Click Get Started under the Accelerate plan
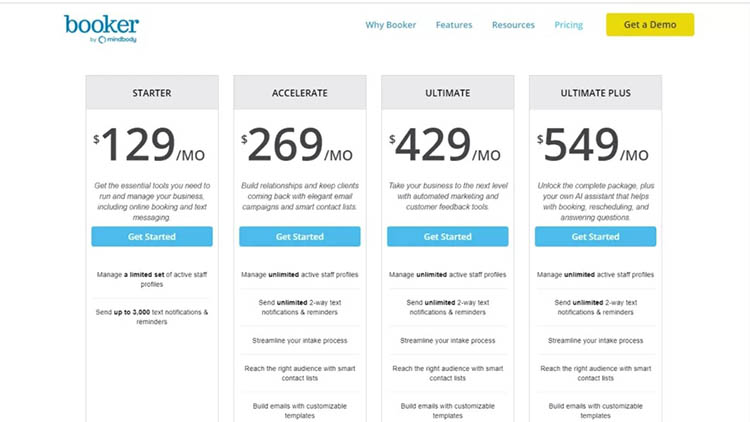 click(300, 236)
